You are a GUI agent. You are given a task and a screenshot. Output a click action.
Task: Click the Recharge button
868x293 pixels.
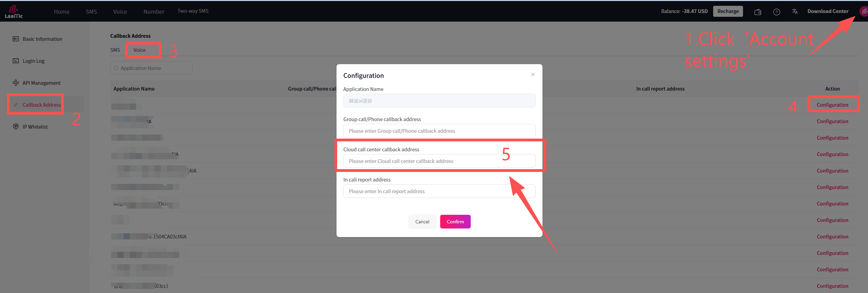(728, 11)
